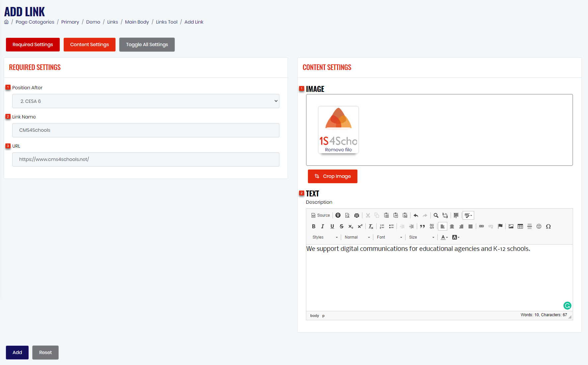Paste from Word icon
Image resolution: width=588 pixels, height=365 pixels.
click(x=405, y=215)
